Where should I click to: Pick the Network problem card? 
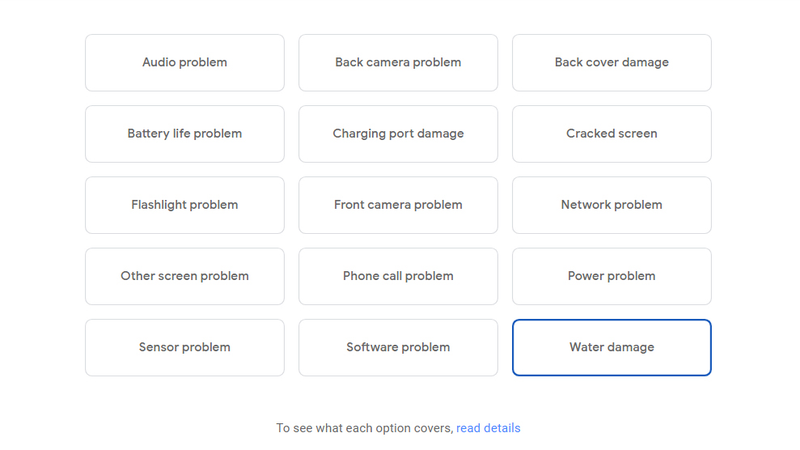point(612,205)
